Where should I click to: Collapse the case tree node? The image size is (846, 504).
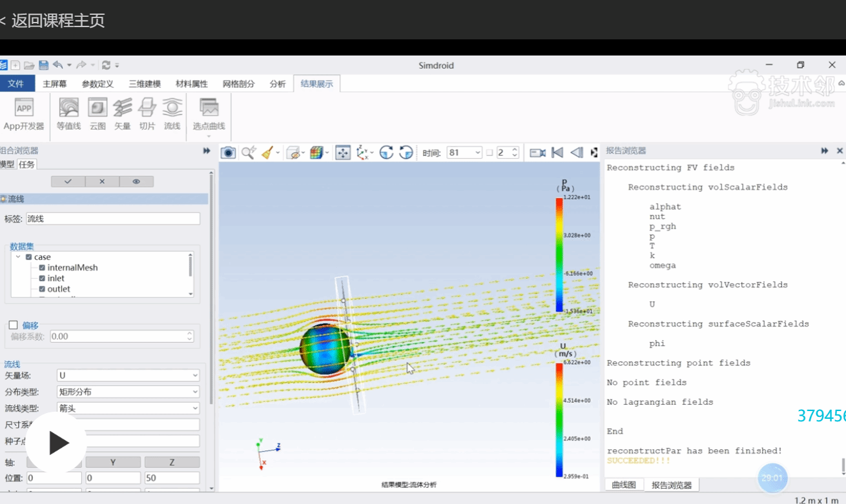[18, 257]
